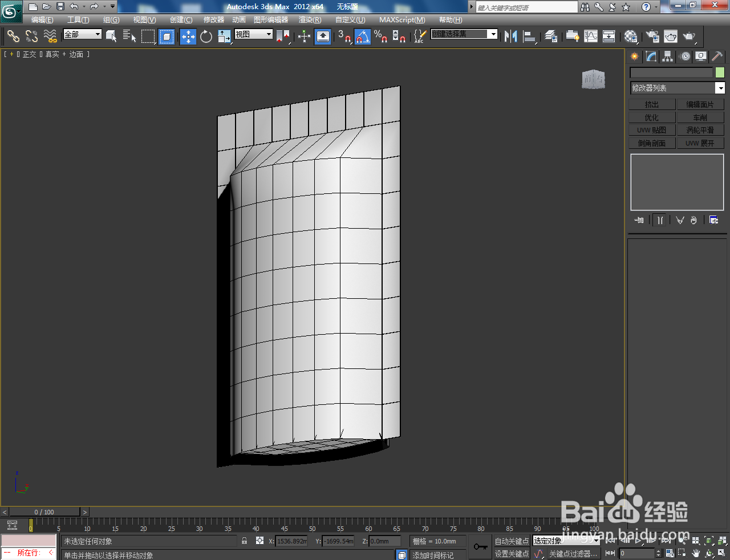This screenshot has height=560, width=730.
Task: Click Set Keys large key icon
Action: pyautogui.click(x=481, y=547)
